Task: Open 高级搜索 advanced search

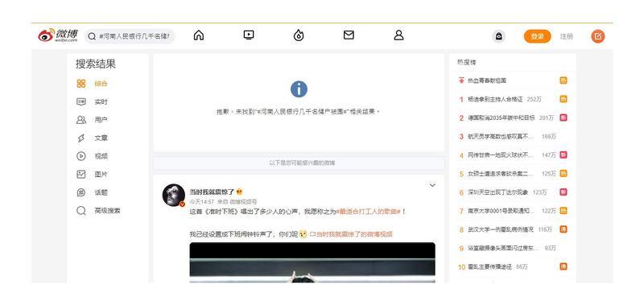Action: [107, 211]
